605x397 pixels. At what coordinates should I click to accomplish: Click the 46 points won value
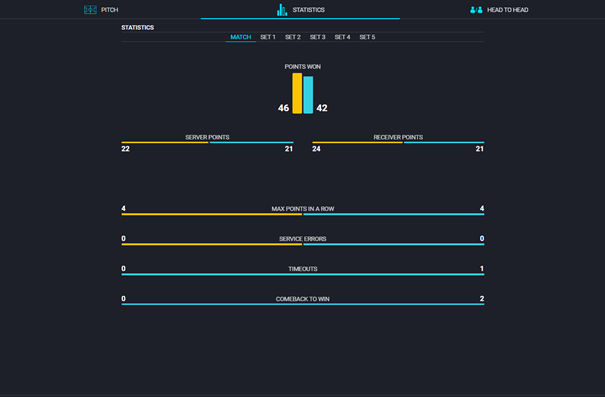click(284, 108)
